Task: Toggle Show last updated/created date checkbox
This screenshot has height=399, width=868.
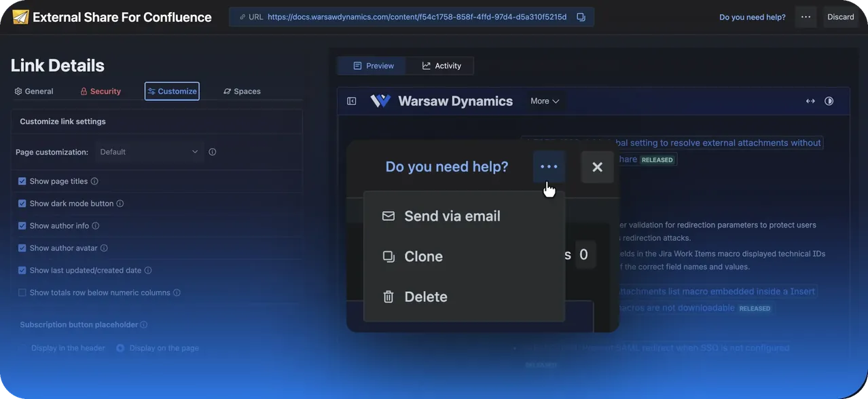Action: tap(22, 270)
